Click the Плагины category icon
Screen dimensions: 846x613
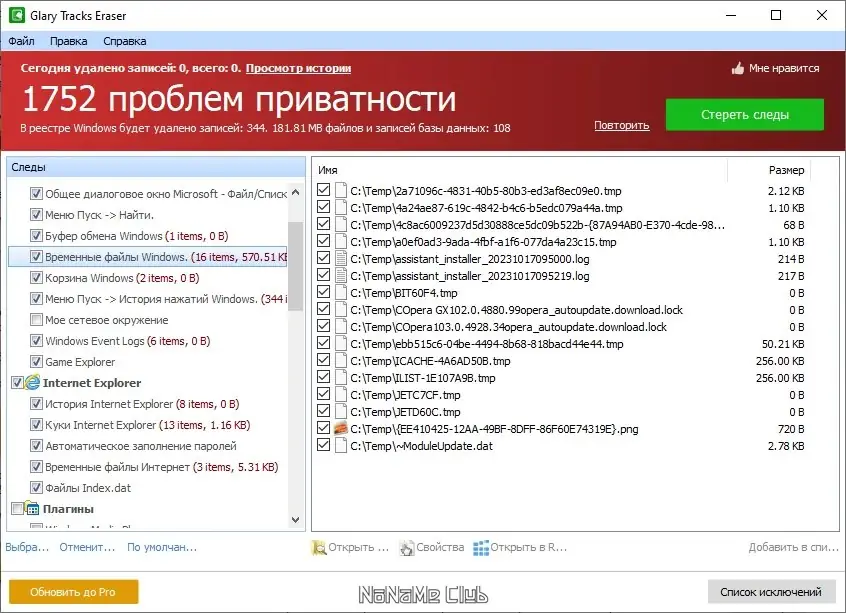[x=32, y=508]
